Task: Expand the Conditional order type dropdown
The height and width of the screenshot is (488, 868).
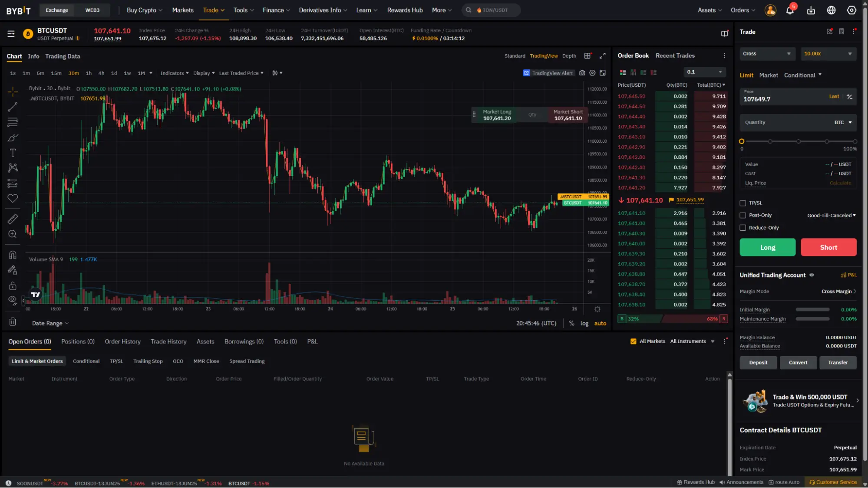Action: click(803, 75)
